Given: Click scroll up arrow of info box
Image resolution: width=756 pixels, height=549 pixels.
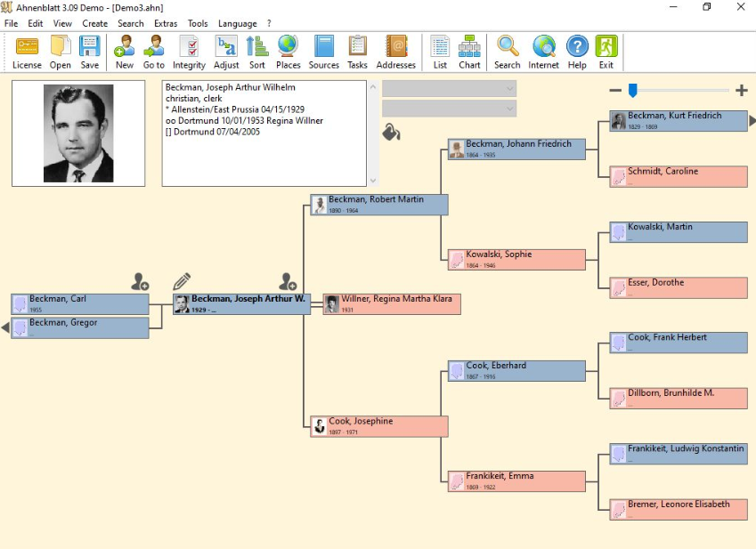Looking at the screenshot, I should pos(373,86).
